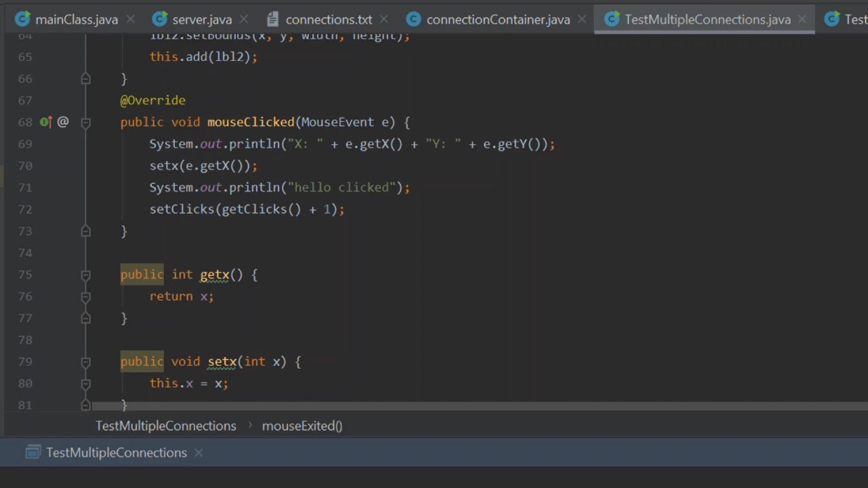Close the bottom TestMultipleConnections run tab
The image size is (868, 488).
pyautogui.click(x=199, y=452)
